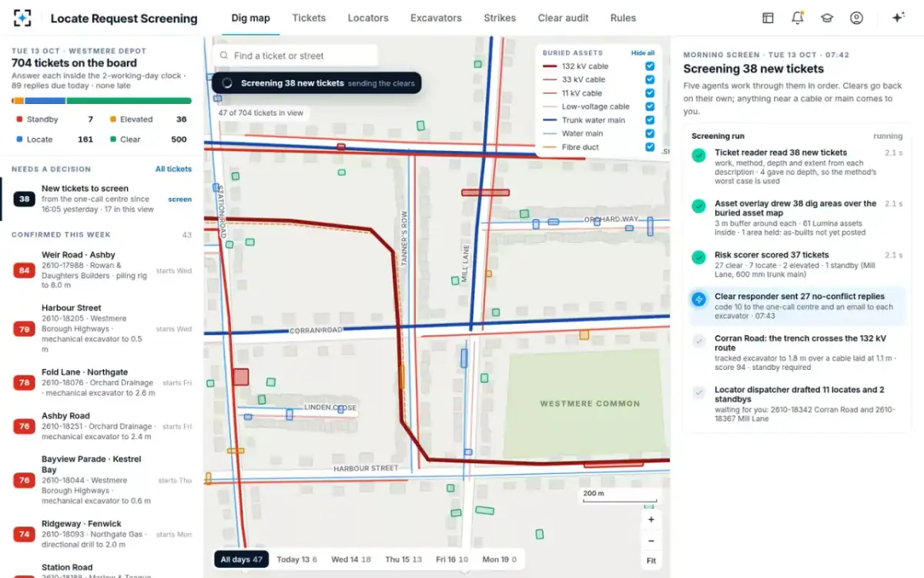Zoom out with the minus button
924x578 pixels.
tap(651, 540)
